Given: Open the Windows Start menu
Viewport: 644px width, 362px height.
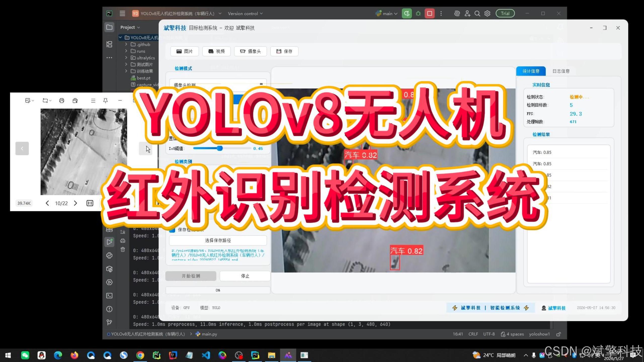Looking at the screenshot, I should (8, 355).
